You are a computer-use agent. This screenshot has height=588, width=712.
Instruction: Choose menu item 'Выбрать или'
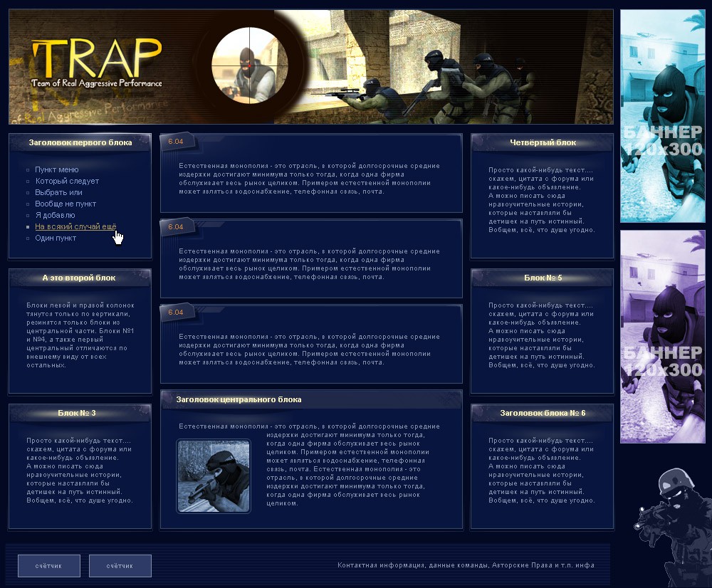tap(58, 192)
